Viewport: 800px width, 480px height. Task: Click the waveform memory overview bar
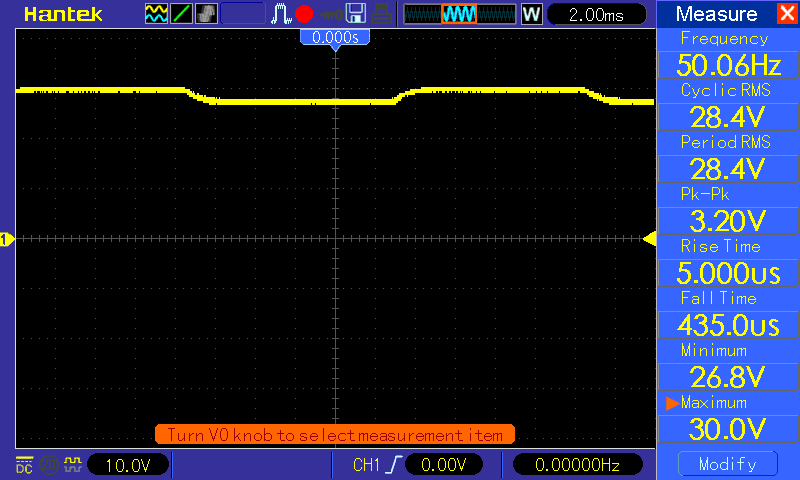[x=460, y=14]
